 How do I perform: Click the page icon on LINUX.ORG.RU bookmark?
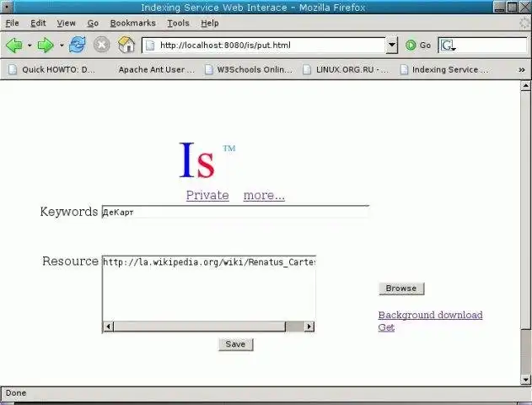pyautogui.click(x=307, y=69)
